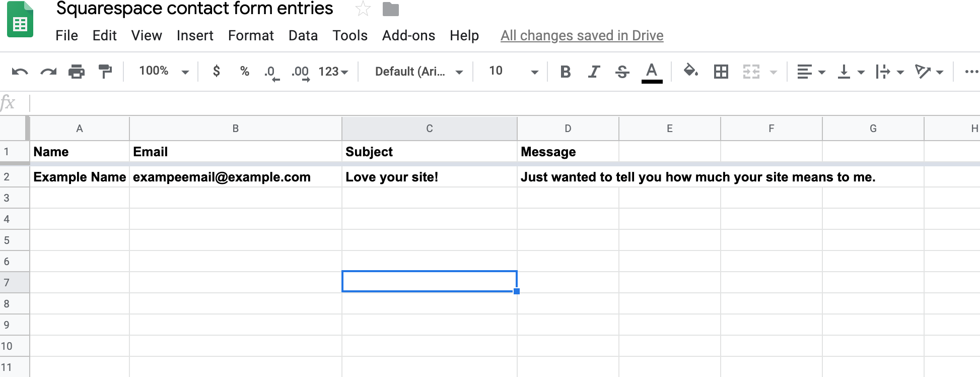Open the horizontal align dropdown
Screen dimensions: 980x377
tap(811, 72)
